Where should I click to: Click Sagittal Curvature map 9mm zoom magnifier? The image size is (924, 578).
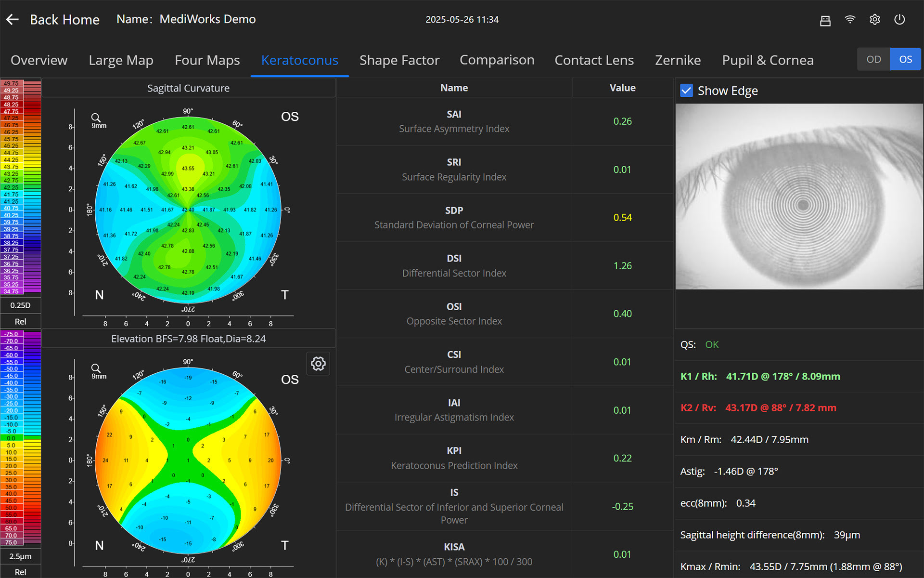coord(96,118)
